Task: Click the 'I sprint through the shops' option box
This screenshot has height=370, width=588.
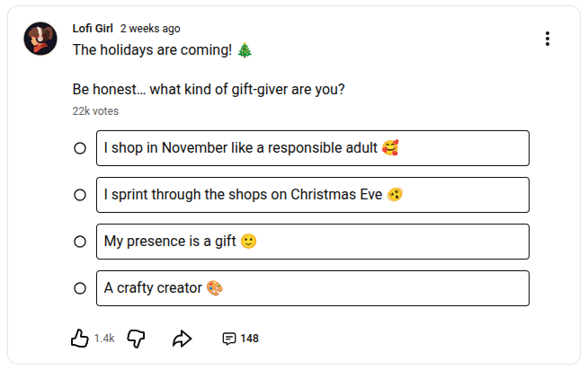Action: pyautogui.click(x=312, y=195)
